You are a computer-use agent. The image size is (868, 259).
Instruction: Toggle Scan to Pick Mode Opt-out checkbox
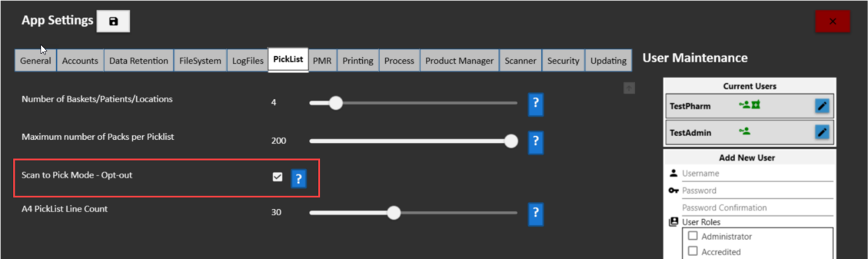[x=278, y=177]
